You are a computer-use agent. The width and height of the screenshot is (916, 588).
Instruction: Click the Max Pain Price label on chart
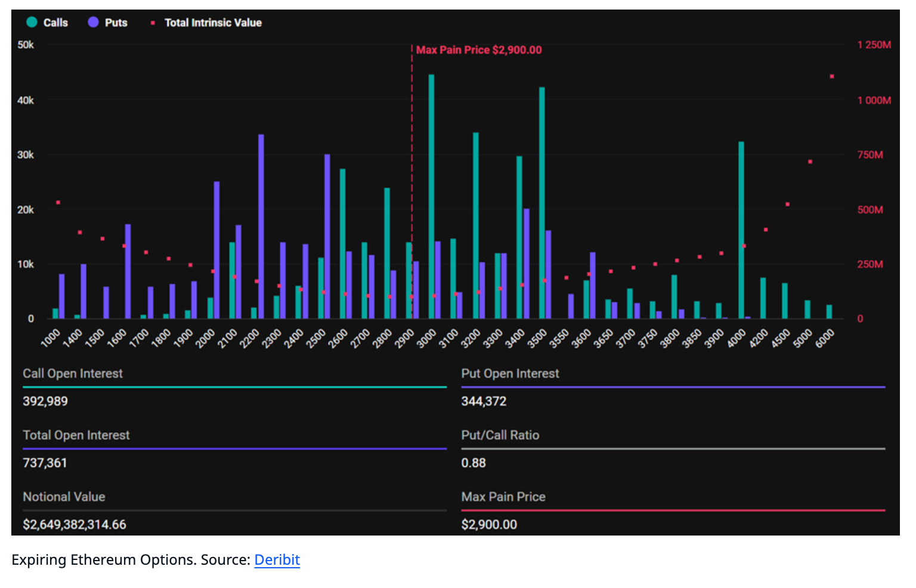tap(478, 50)
